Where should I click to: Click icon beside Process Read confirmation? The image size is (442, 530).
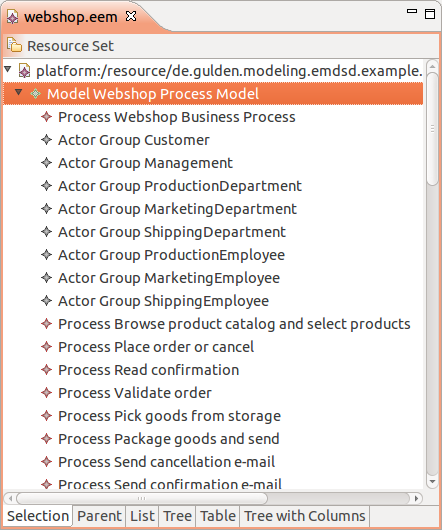point(46,370)
